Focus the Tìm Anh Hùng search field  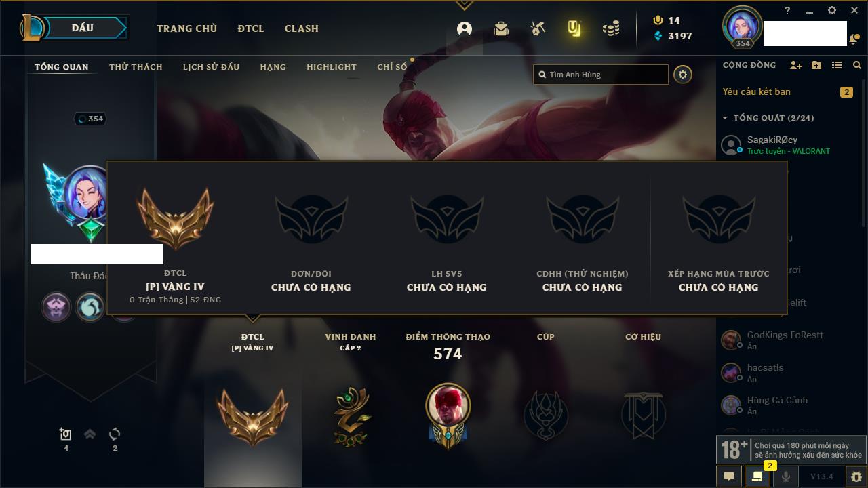click(601, 75)
